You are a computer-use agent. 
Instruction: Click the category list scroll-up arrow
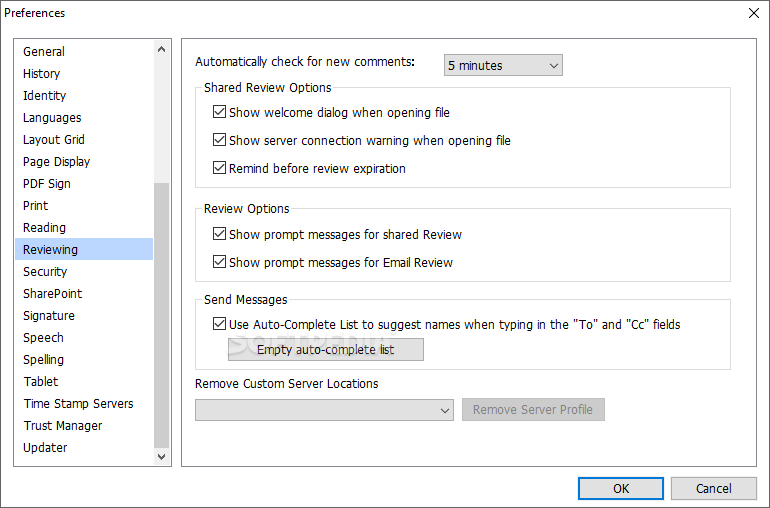click(x=162, y=49)
